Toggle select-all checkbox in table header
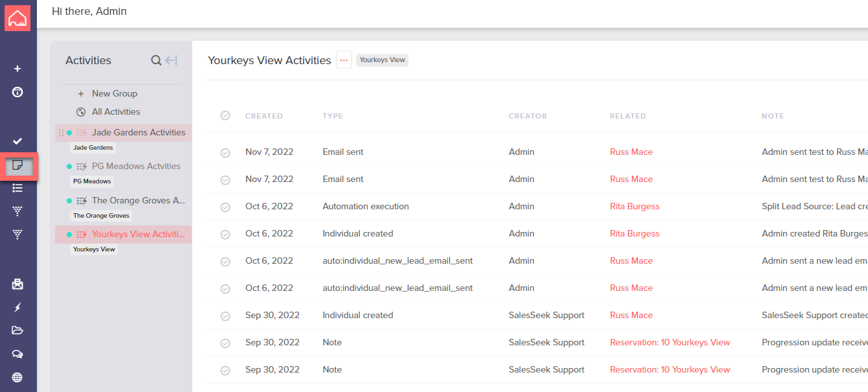This screenshot has height=392, width=868. point(225,115)
